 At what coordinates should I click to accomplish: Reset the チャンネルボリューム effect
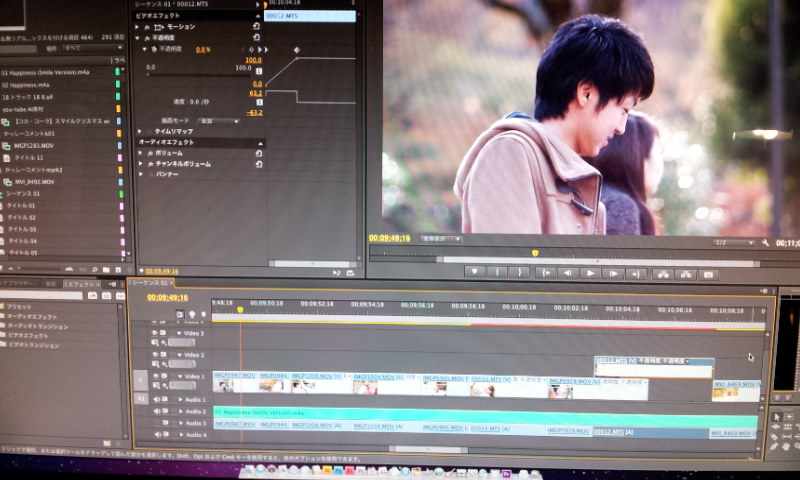tap(259, 164)
